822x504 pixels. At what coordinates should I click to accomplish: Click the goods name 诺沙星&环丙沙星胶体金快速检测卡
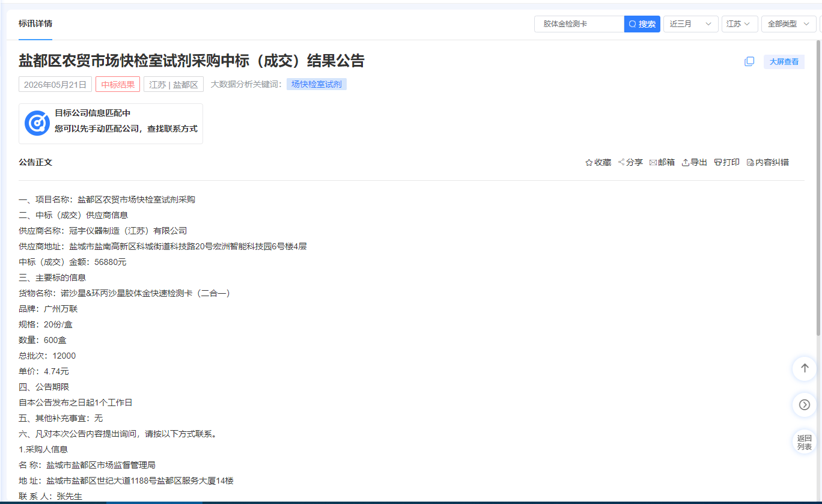point(145,293)
